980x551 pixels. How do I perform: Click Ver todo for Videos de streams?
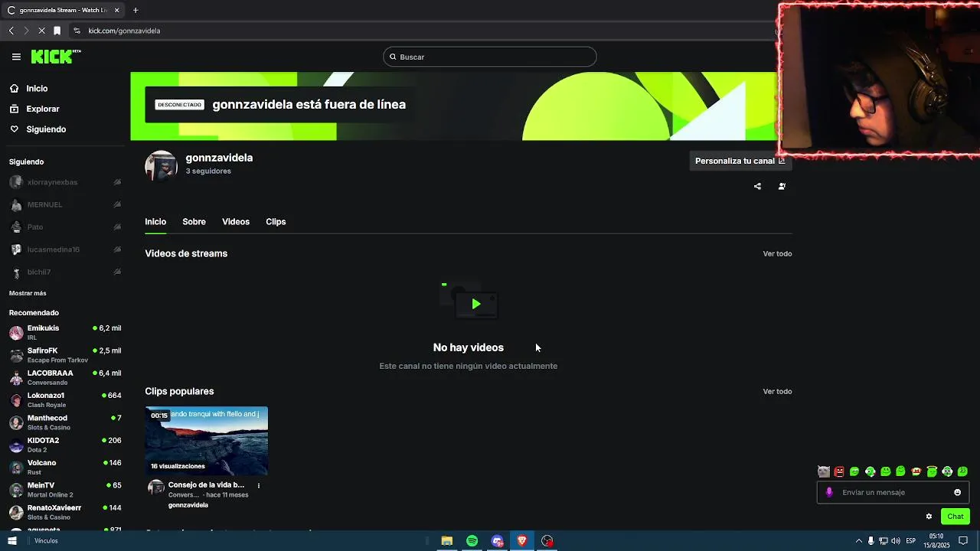click(777, 253)
